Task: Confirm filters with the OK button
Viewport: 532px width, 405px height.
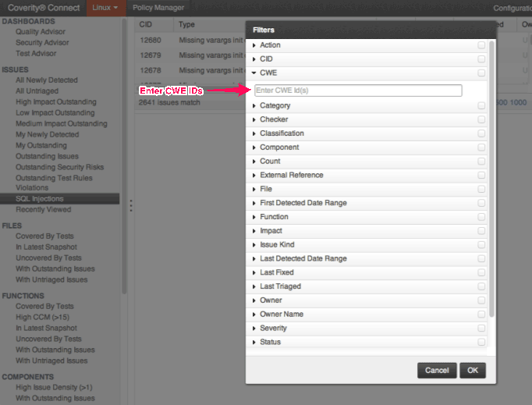Action: tap(473, 371)
